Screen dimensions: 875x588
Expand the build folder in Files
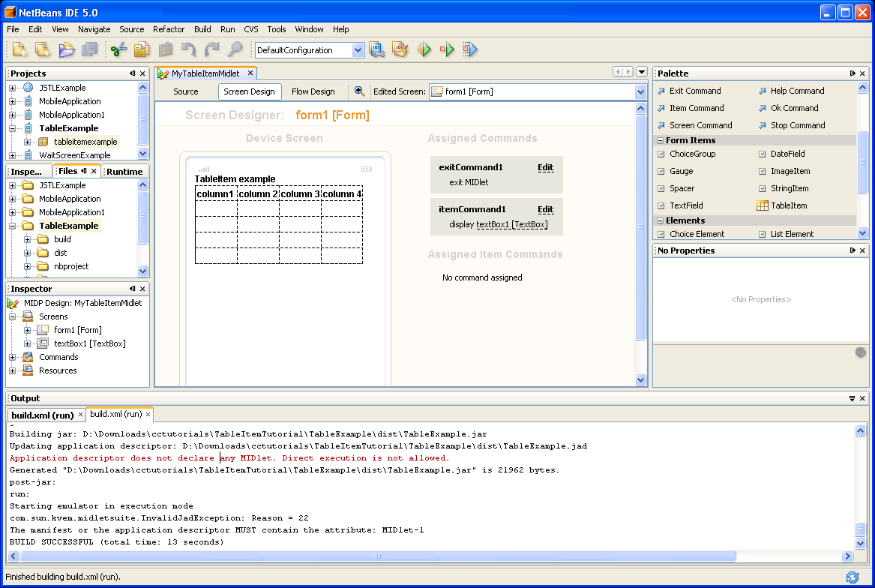pos(27,239)
